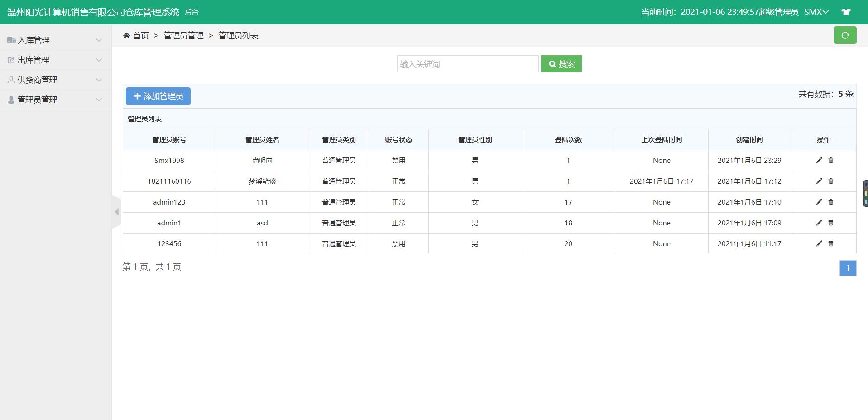Click the 管理员类别 column header
Viewport: 868px width, 420px height.
coord(339,139)
